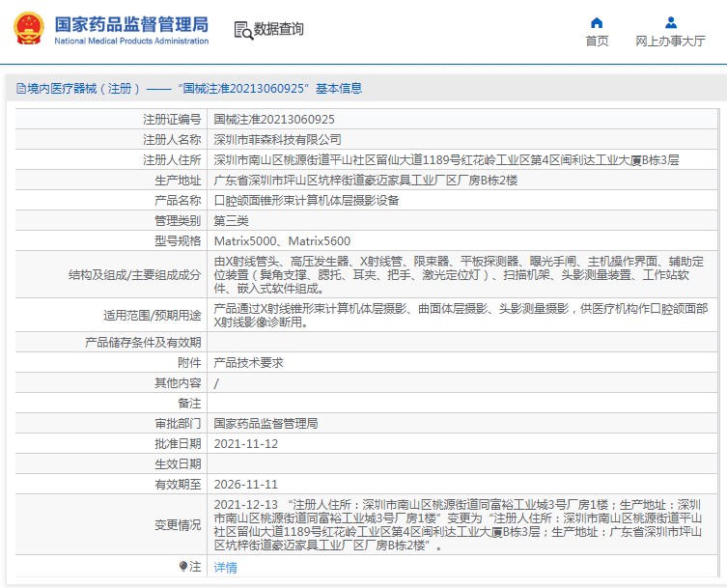Click the 适用范围/预期用途 description text
Screen dimensions: 727x588
click(x=461, y=316)
